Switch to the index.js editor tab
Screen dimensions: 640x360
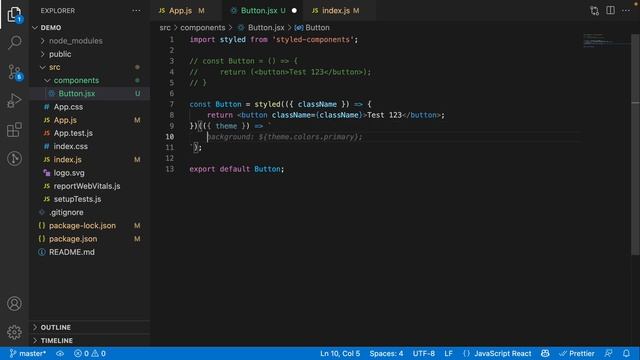tap(340, 11)
